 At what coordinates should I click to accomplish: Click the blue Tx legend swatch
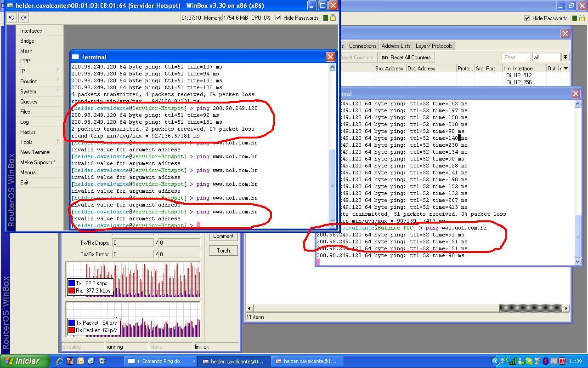tap(71, 283)
